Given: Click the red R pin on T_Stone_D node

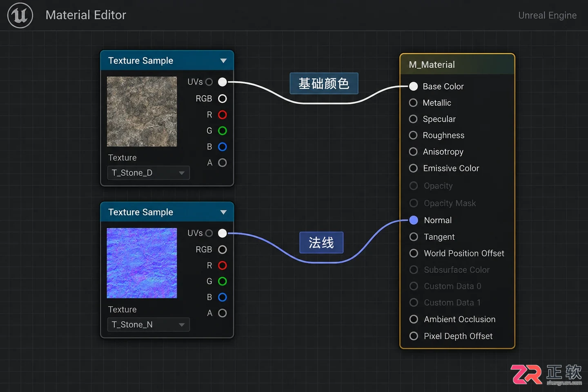Looking at the screenshot, I should click(222, 115).
